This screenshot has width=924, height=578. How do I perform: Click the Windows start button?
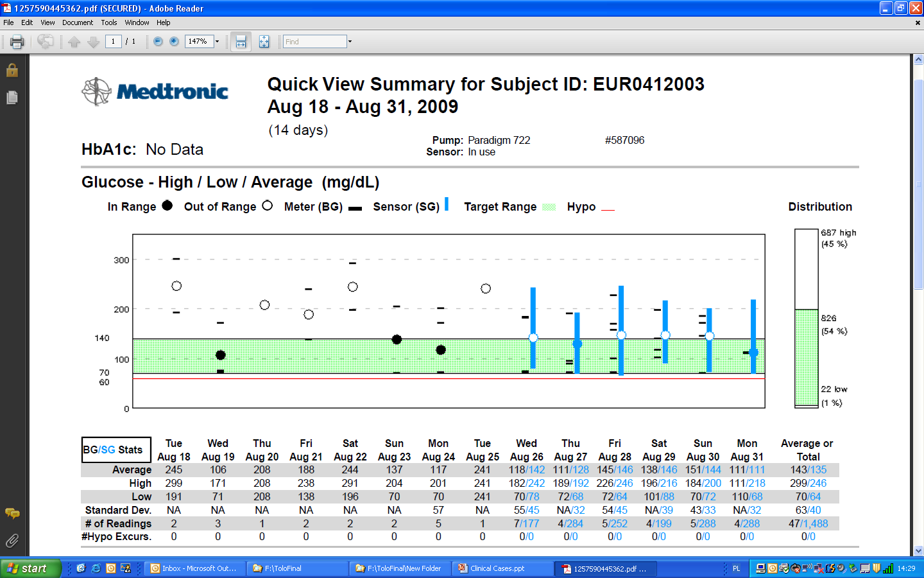(30, 568)
